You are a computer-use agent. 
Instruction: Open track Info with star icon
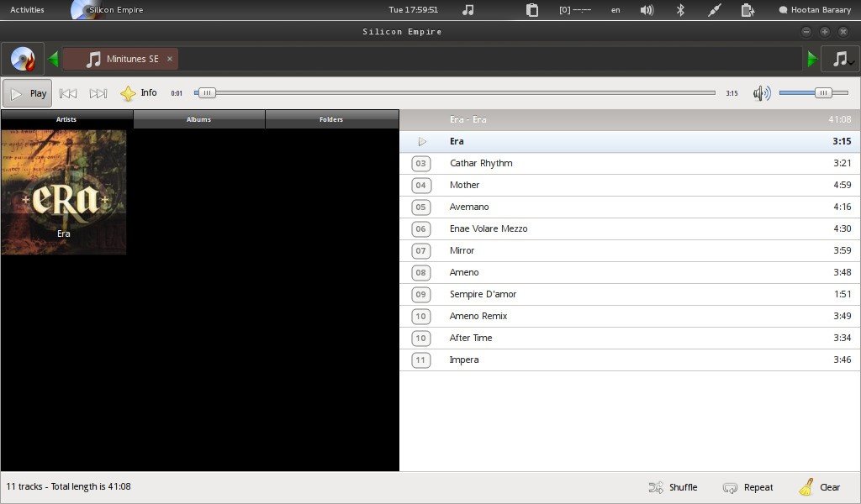point(139,92)
